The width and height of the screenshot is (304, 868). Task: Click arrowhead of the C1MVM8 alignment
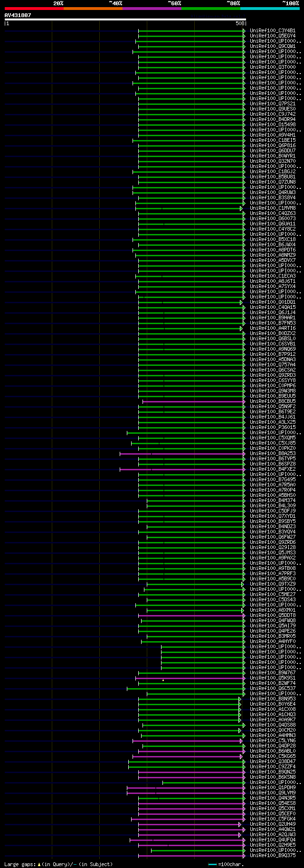click(241, 208)
